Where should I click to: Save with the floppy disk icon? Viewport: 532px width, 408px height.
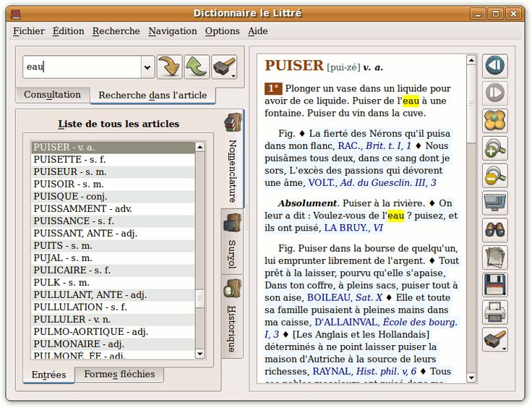point(495,285)
